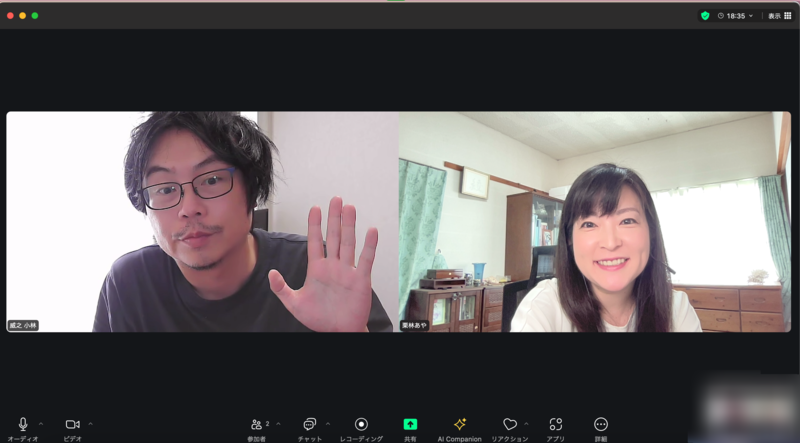Viewport: 800px width, 443px height.
Task: Open the participants (参加者) panel
Action: coord(258,425)
